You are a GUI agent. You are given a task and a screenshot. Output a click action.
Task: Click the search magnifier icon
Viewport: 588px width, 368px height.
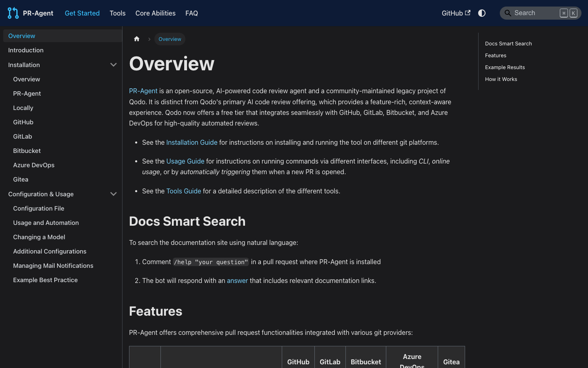coord(508,13)
